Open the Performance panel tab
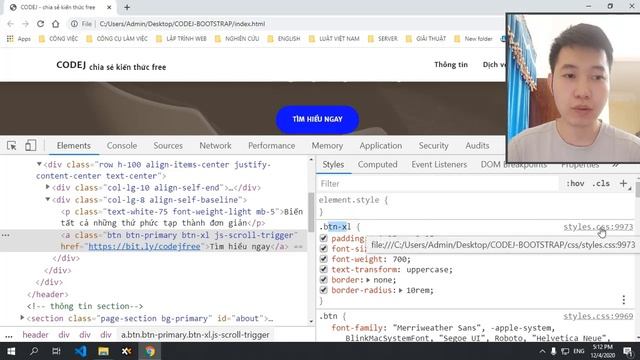Screen dimensions: 640x360 [x=271, y=146]
